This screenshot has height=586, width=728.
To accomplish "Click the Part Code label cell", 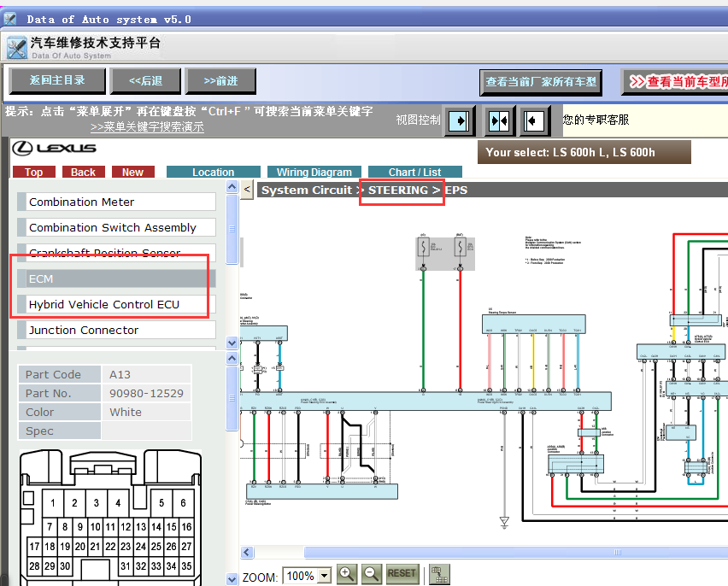I will 60,374.
